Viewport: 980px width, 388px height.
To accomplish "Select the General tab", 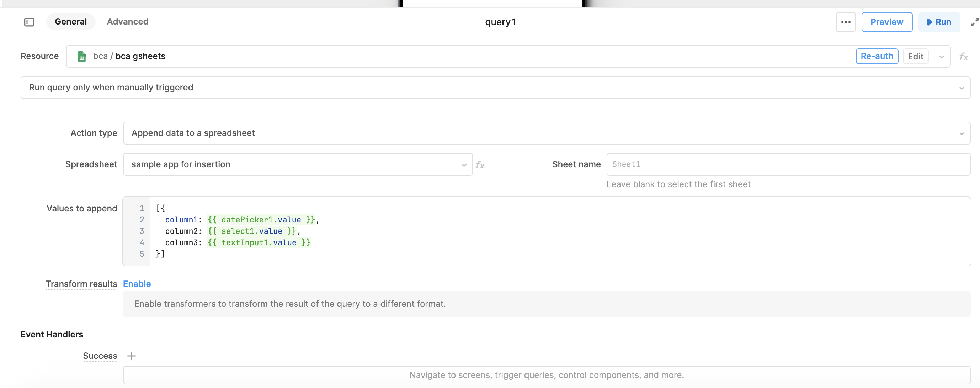I will pos(71,22).
